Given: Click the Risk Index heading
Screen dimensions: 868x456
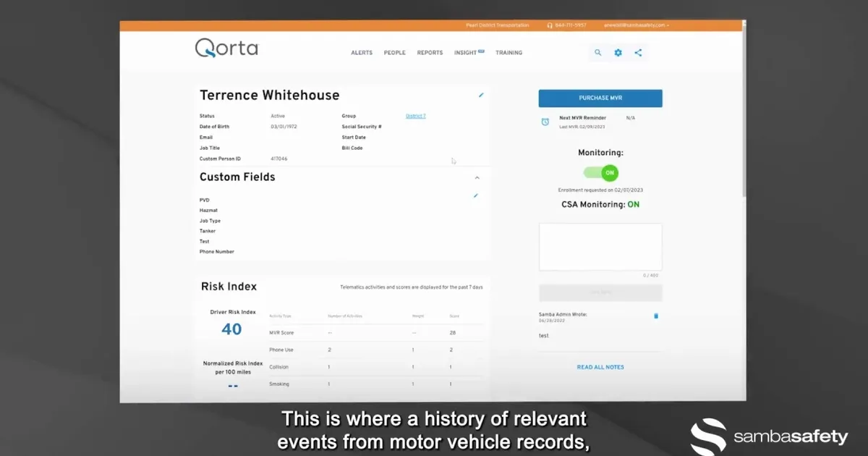Looking at the screenshot, I should tap(229, 287).
